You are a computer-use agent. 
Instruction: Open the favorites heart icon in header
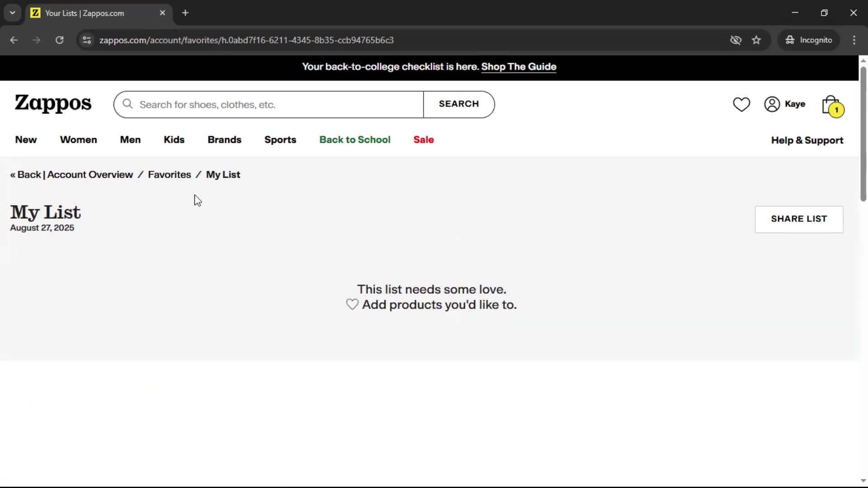click(x=741, y=104)
